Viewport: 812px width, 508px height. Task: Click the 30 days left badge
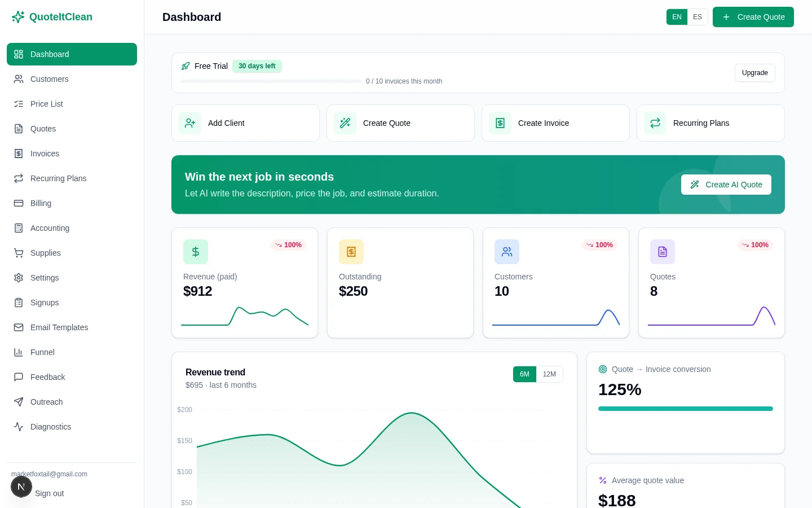click(257, 66)
